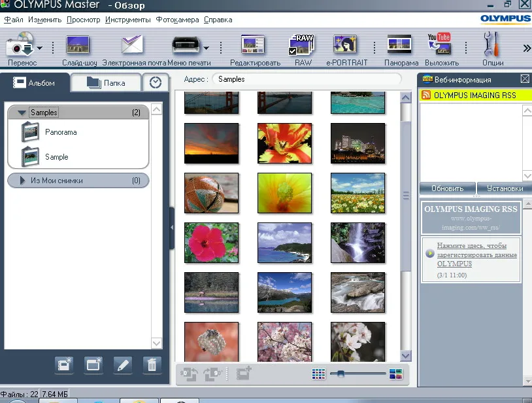This screenshot has height=403, width=532.
Task: Adjust the thumbnail size slider
Action: [x=341, y=374]
